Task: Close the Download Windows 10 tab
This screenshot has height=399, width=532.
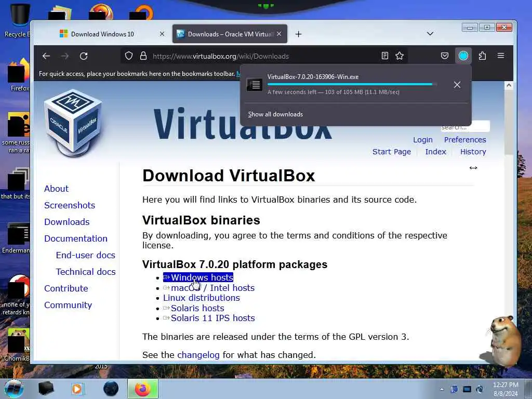Action: 162,34
